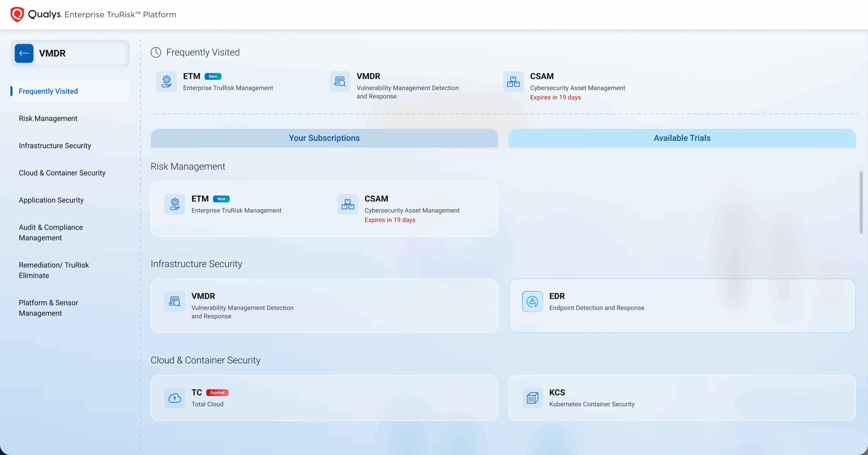Open ETM title in Frequently Visited
Viewport: 868px width, 455px height.
click(x=192, y=76)
